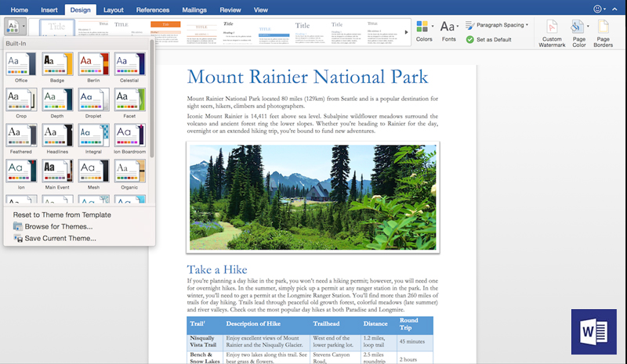Viewport: 627px width, 364px height.
Task: Select the forest photo in the document
Action: [x=313, y=197]
